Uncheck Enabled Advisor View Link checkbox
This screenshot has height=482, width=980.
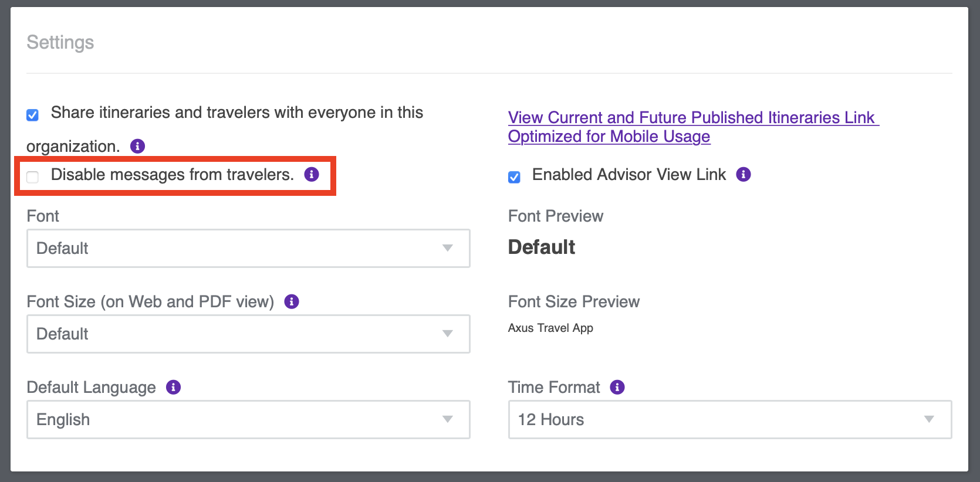click(514, 176)
